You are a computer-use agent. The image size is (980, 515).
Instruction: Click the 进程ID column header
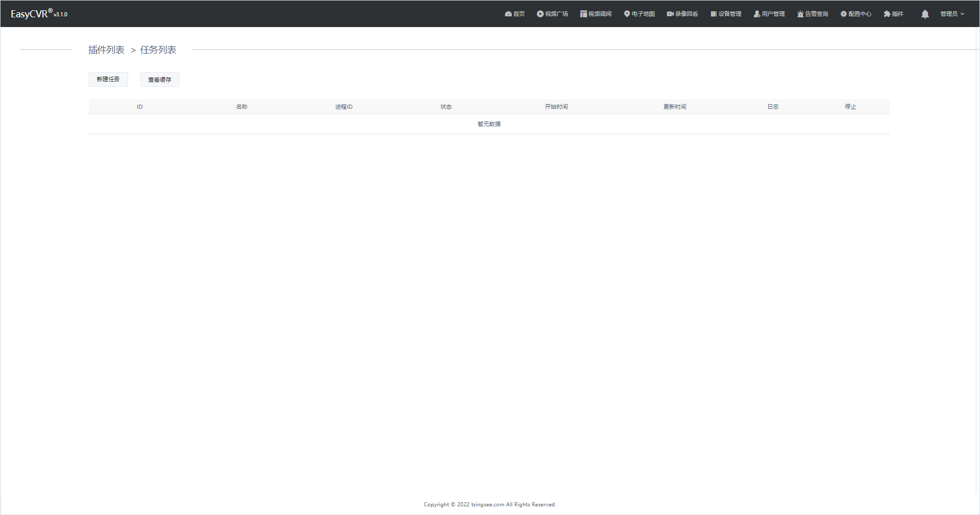[x=344, y=107]
